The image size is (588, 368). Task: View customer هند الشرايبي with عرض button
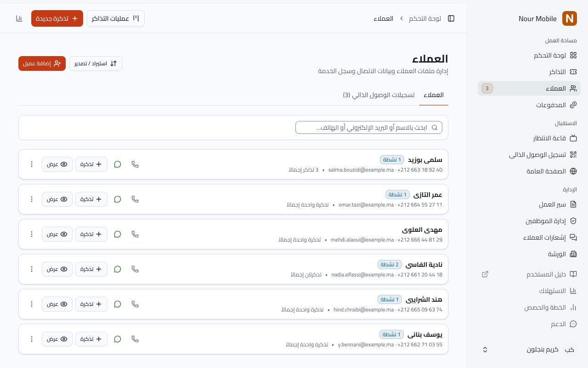57,304
